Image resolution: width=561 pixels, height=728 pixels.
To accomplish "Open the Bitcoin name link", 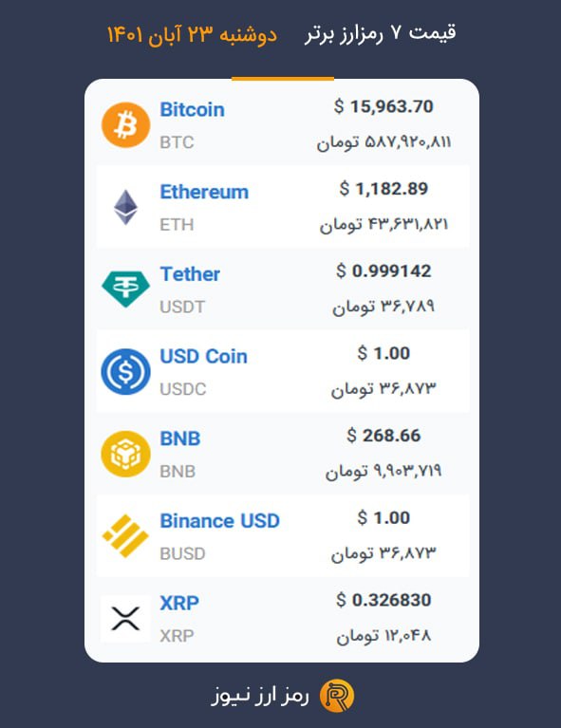I will click(193, 110).
